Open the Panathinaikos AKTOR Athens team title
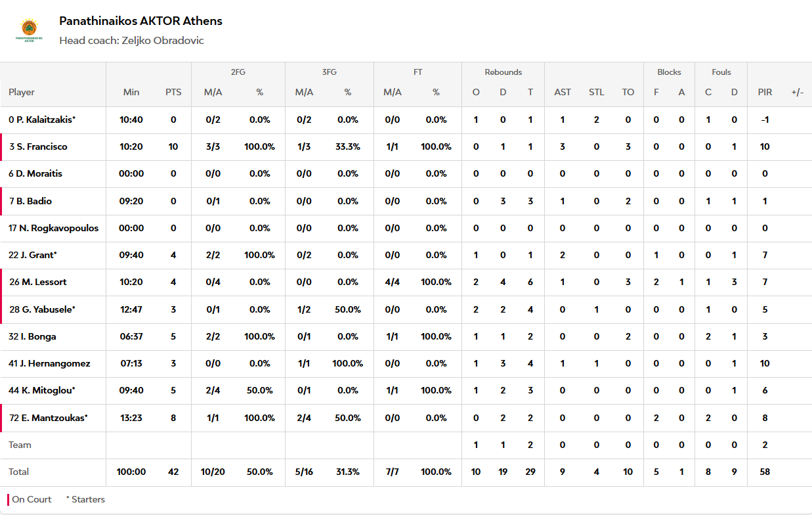The height and width of the screenshot is (515, 812). click(x=140, y=21)
